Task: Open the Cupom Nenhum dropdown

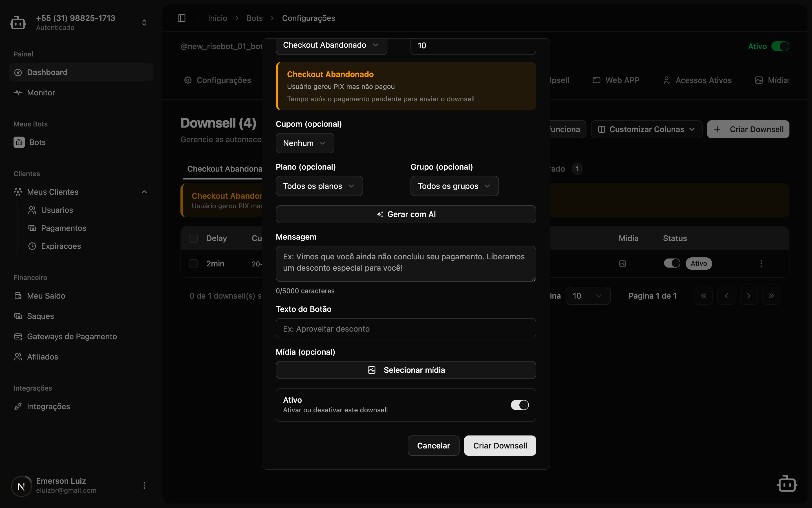Action: pos(305,143)
